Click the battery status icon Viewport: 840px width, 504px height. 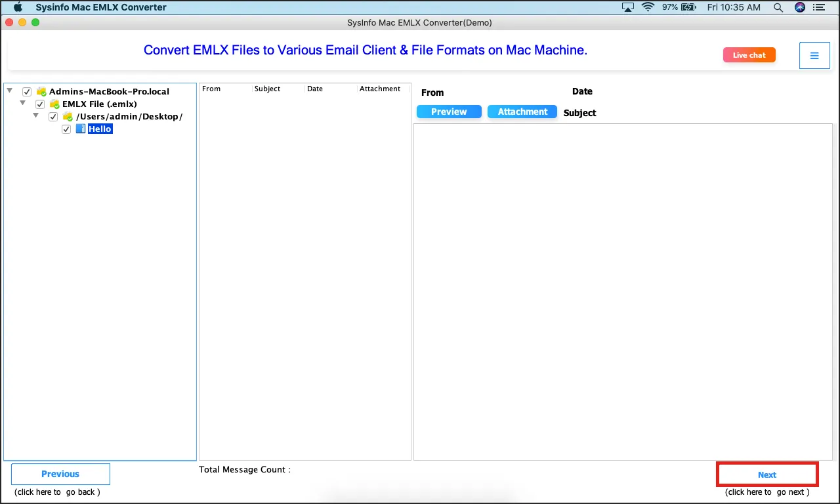pos(688,7)
